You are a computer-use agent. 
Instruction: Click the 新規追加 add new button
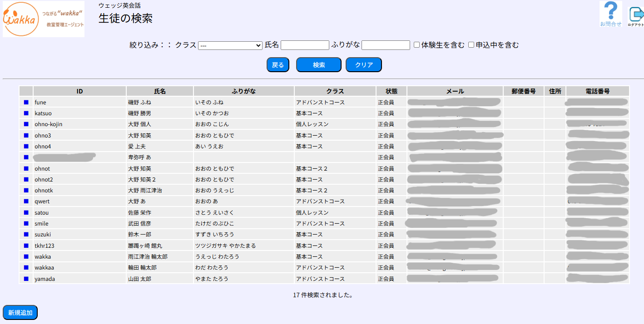[x=20, y=313]
